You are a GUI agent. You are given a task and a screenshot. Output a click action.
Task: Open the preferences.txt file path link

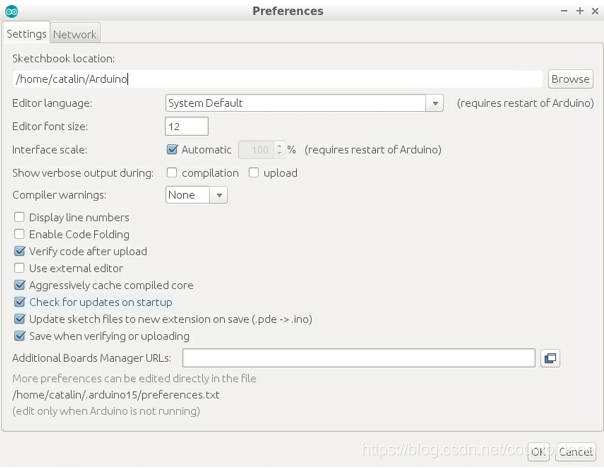[116, 395]
